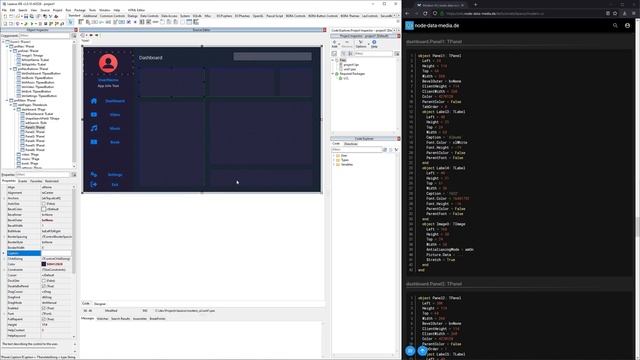Click the Video button on the form
640x360 pixels.
115,115
